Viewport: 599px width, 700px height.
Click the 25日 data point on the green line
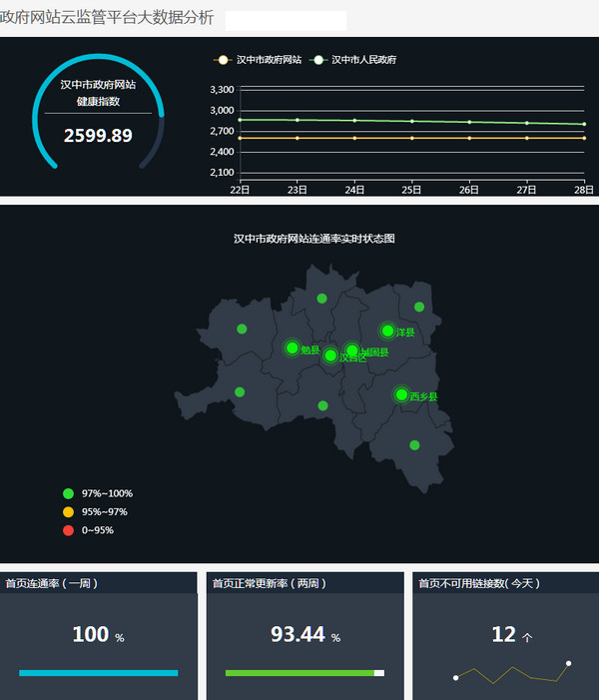pyautogui.click(x=411, y=121)
